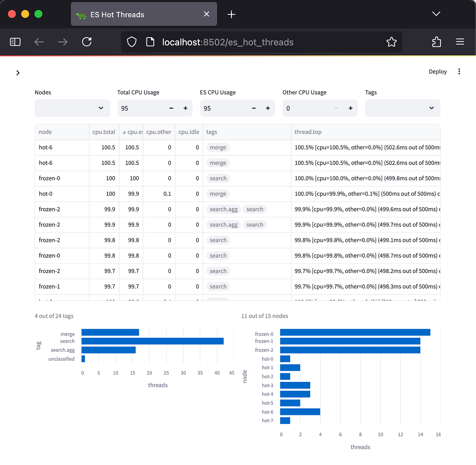Increment Other CPU Usage value
Viewport: 476px width, 465px height.
[x=350, y=108]
